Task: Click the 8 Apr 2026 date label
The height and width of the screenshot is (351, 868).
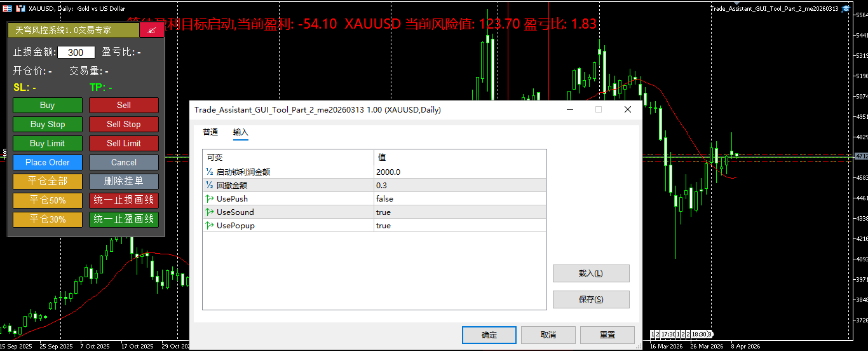Action: point(745,347)
